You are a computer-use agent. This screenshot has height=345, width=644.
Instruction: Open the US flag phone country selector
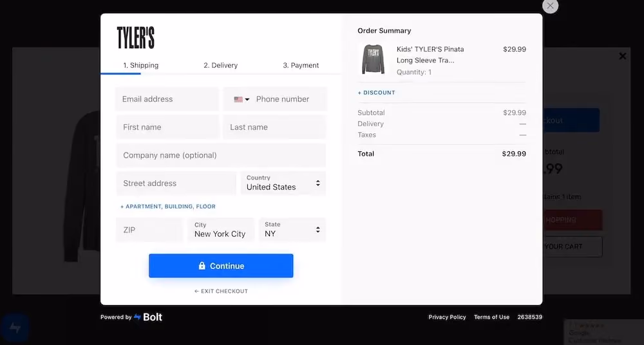(241, 99)
